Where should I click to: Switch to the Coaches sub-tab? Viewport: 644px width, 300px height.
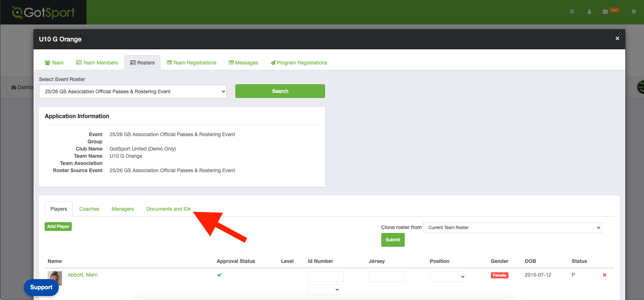pos(89,209)
